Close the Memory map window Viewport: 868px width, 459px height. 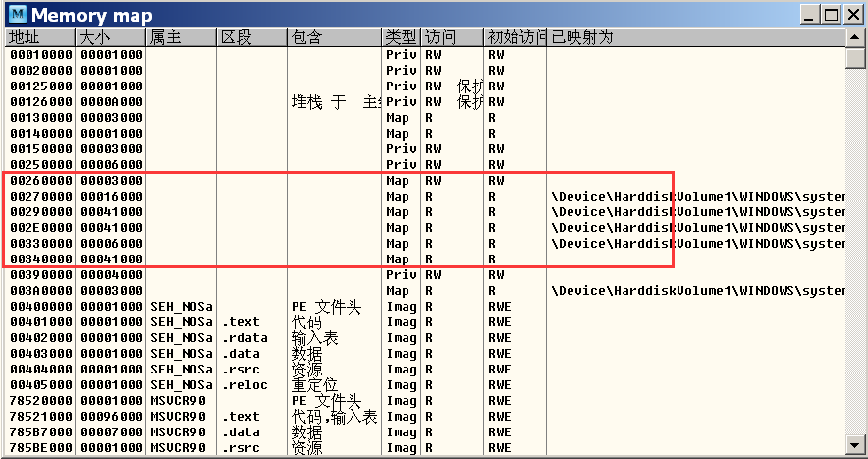tap(851, 15)
